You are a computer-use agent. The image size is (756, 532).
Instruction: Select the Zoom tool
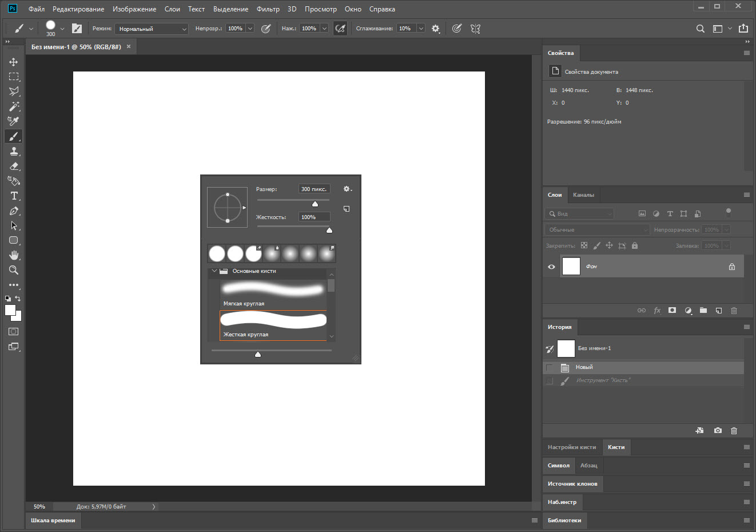tap(14, 270)
